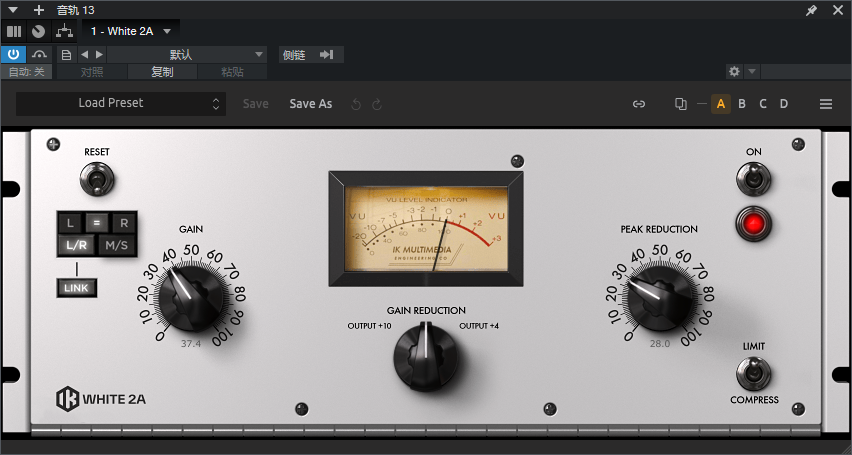Click the GAIN value 37.4
852x455 pixels.
tap(191, 344)
